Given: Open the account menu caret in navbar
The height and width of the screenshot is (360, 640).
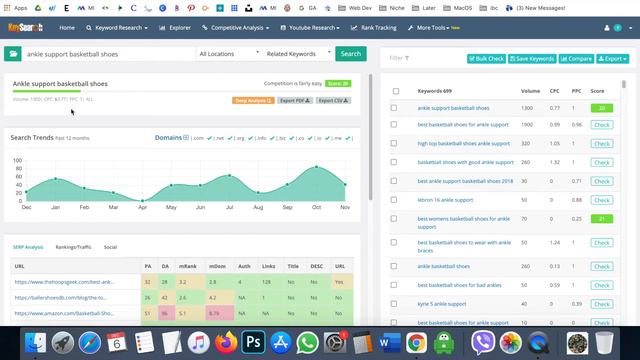Looking at the screenshot, I should click(x=631, y=28).
